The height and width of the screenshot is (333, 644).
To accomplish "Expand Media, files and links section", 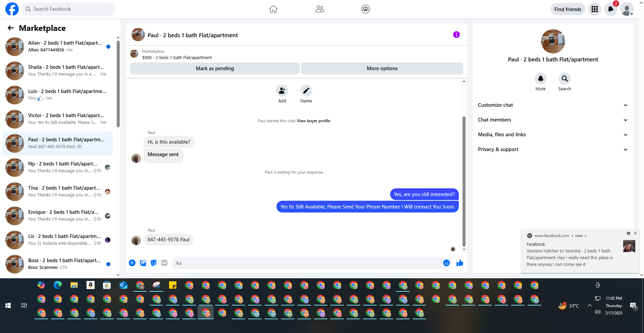I will coord(553,135).
